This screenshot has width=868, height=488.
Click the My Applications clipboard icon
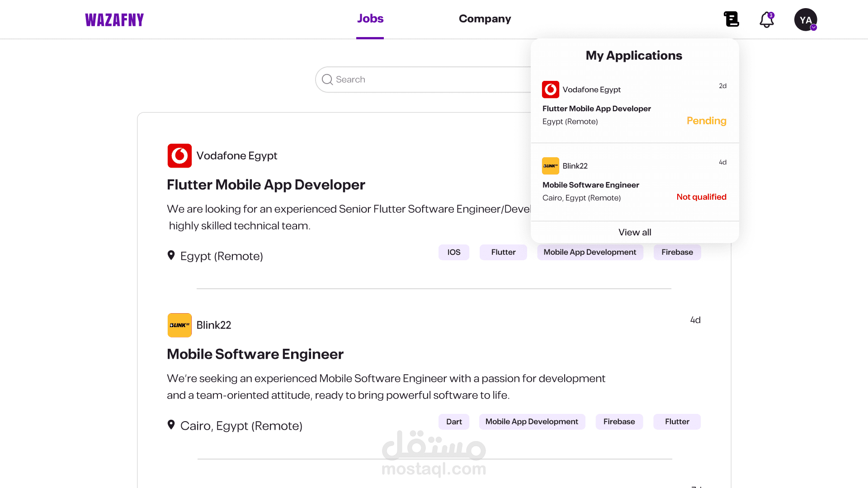pos(731,19)
